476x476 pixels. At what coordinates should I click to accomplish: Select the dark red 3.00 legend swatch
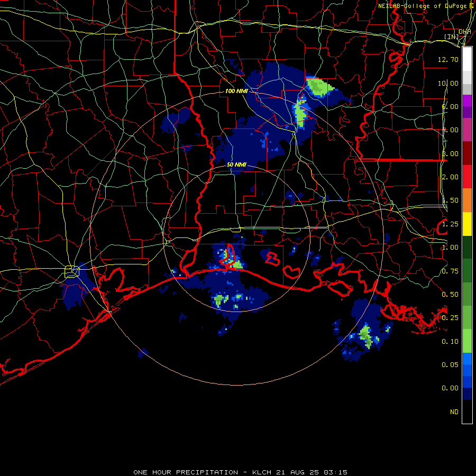pos(467,153)
